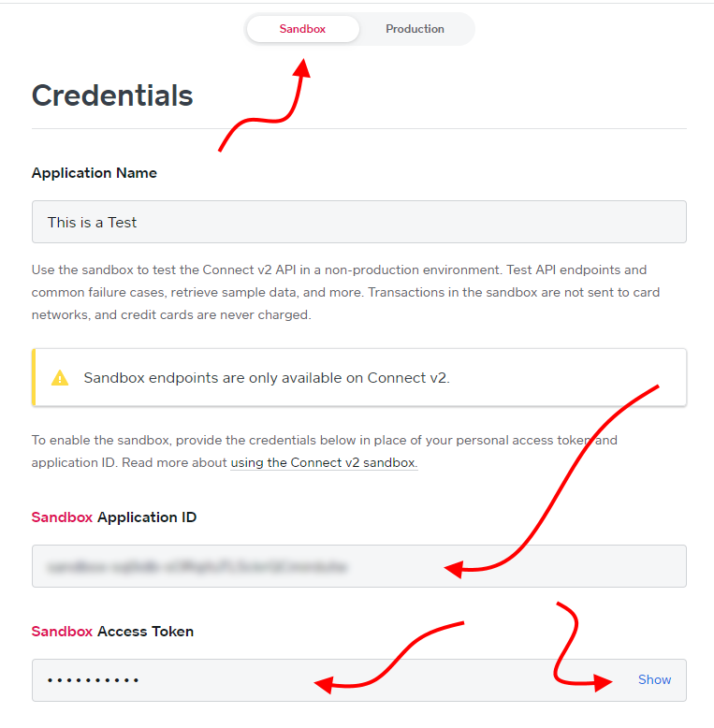The height and width of the screenshot is (728, 714).
Task: Click the red arrow pointing at token dots
Action: coord(389,659)
